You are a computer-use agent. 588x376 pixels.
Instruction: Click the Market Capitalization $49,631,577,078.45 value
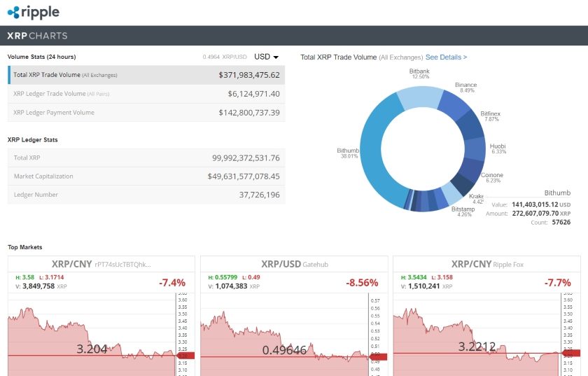244,176
